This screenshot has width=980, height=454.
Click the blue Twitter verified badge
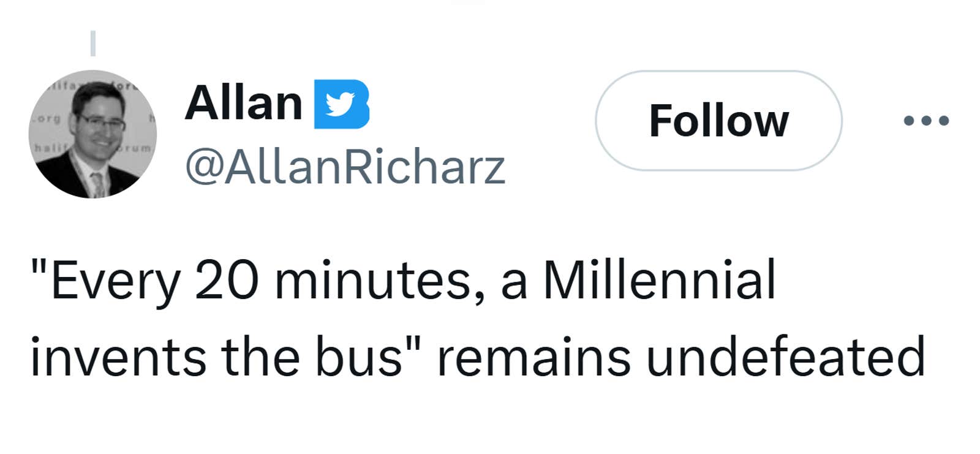click(x=341, y=104)
